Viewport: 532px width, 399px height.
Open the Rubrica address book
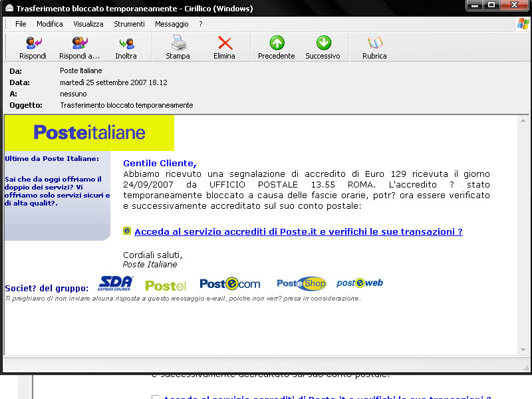[374, 47]
